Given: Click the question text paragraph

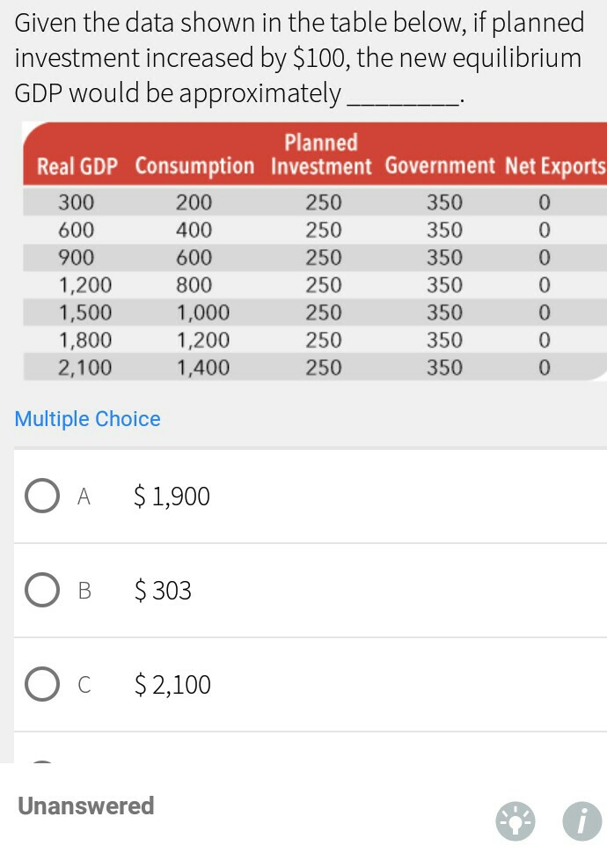Looking at the screenshot, I should tap(299, 58).
